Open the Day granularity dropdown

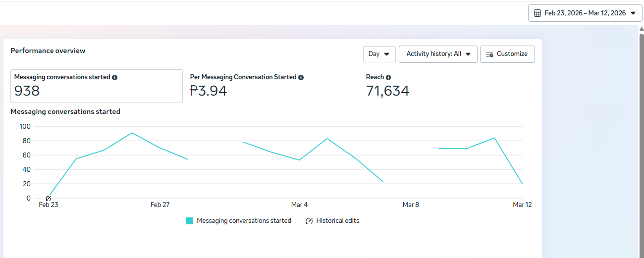coord(379,54)
